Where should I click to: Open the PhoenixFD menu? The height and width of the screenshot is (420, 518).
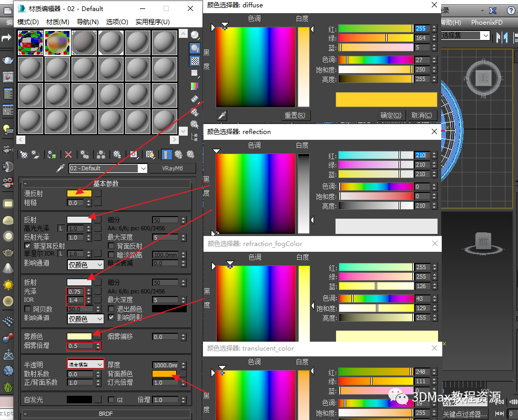(486, 23)
